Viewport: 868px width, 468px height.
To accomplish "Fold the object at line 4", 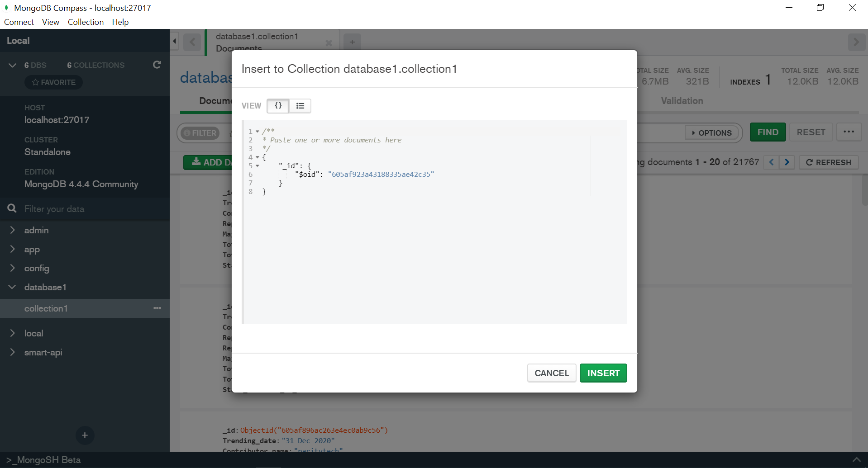I will pos(258,157).
